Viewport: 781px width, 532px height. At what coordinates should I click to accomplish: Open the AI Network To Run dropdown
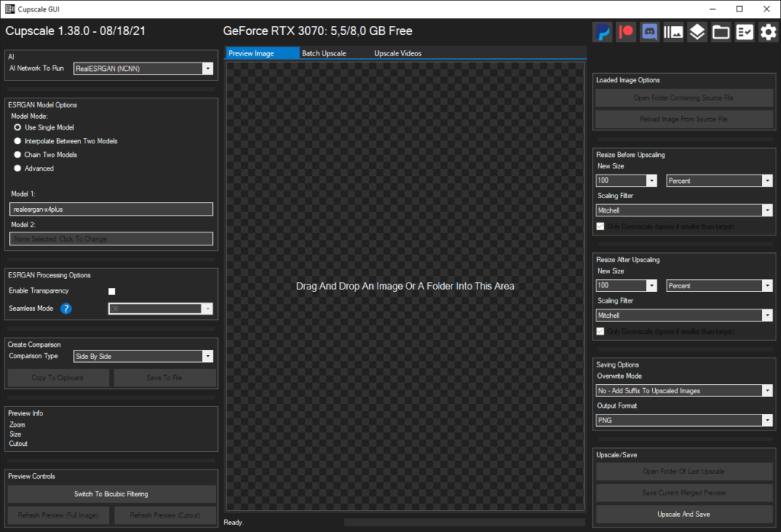[143, 69]
